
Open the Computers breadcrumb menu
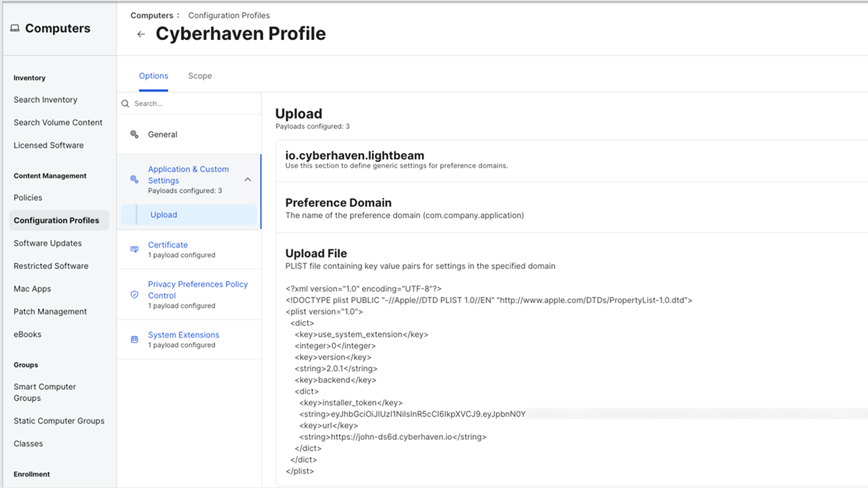(155, 15)
